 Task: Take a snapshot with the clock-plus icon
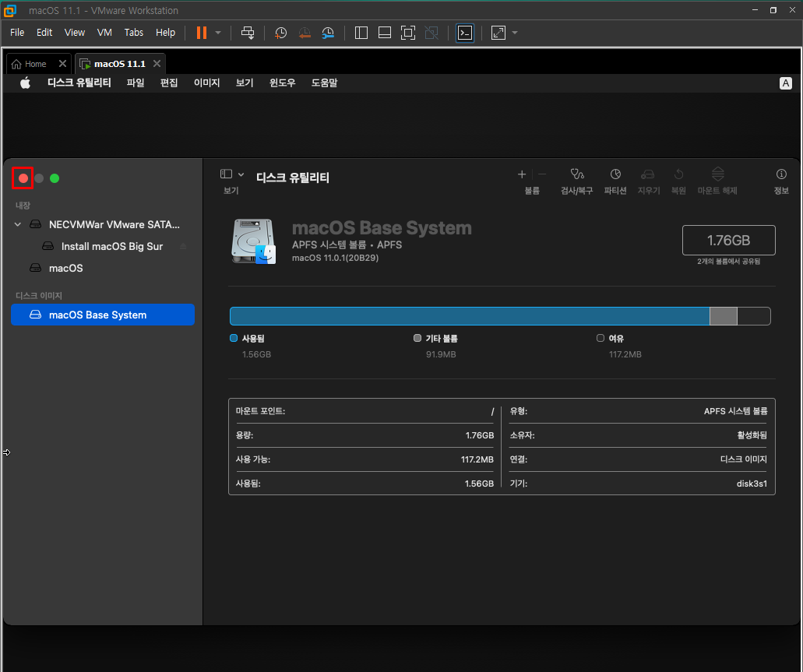tap(280, 33)
